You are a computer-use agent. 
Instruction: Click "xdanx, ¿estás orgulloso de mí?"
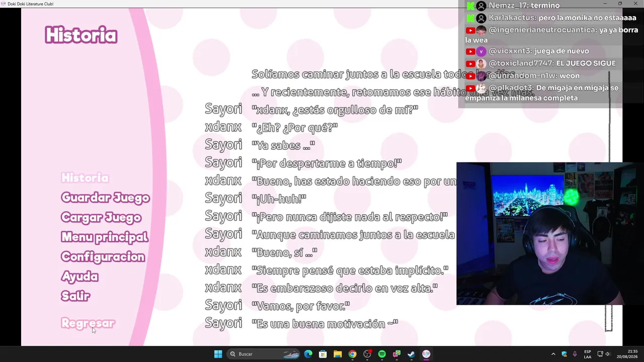pos(335,110)
